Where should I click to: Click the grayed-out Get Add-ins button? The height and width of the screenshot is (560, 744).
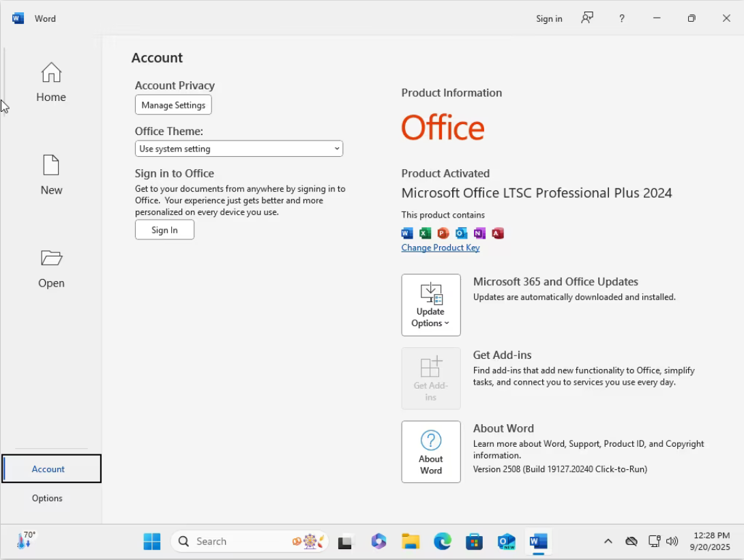(x=431, y=379)
